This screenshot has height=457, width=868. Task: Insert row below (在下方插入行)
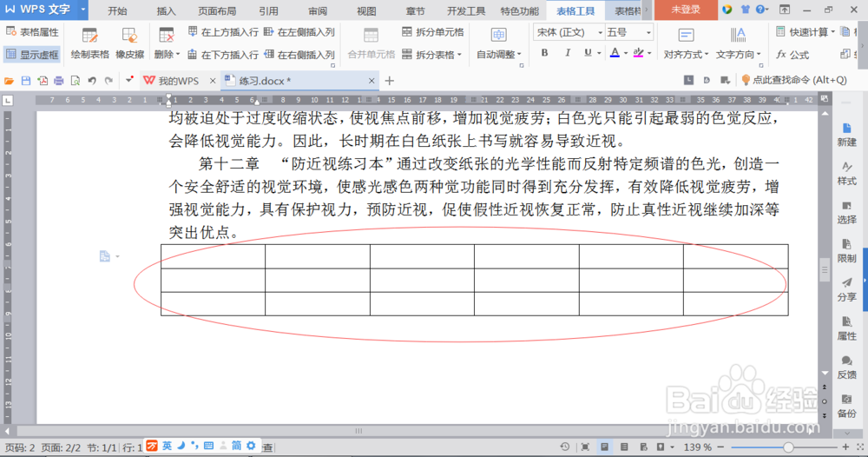pos(223,54)
